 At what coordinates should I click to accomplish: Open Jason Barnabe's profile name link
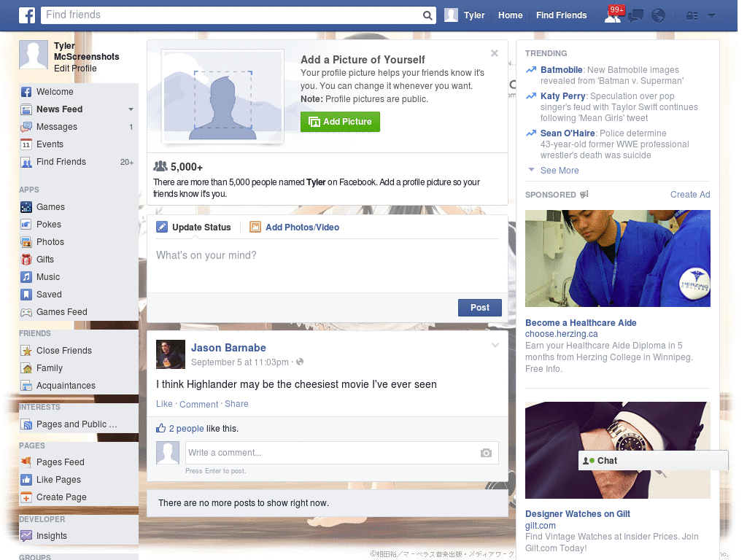point(228,348)
